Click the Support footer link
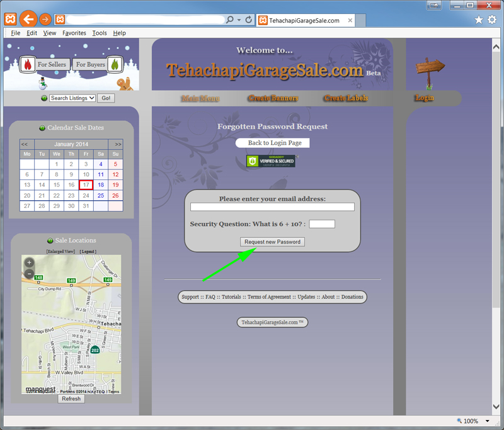Viewport: 504px width, 430px height. pyautogui.click(x=190, y=297)
